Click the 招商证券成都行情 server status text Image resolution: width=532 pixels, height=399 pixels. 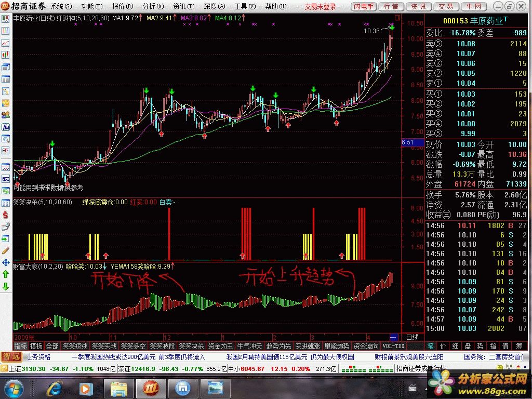(x=421, y=369)
